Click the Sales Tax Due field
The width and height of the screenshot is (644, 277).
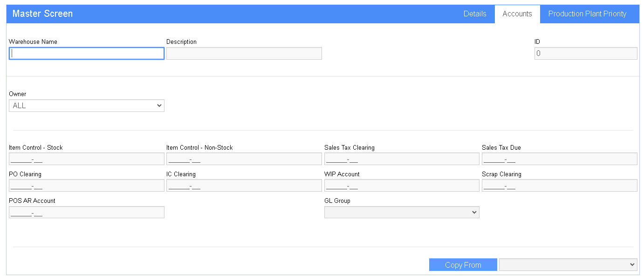click(x=560, y=159)
